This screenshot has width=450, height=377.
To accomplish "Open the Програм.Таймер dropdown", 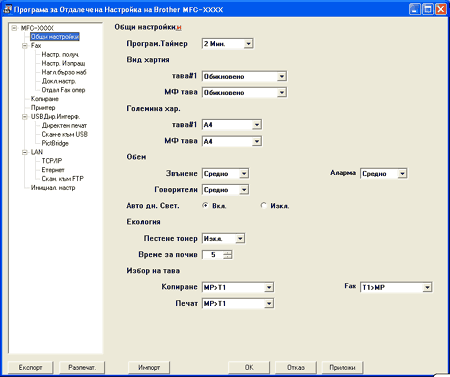I will pos(228,43).
